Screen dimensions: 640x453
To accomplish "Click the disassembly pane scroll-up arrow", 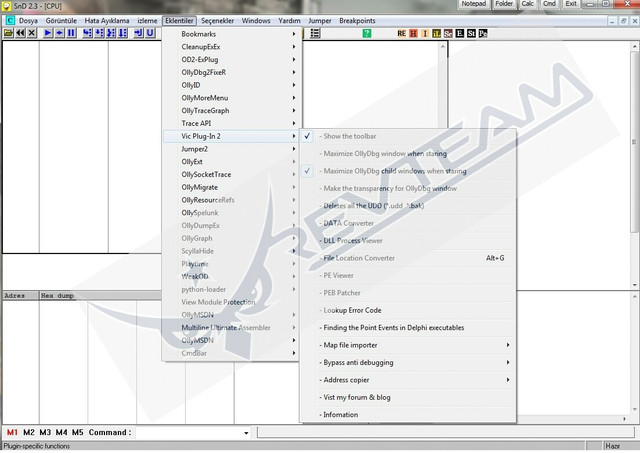I will tap(443, 47).
